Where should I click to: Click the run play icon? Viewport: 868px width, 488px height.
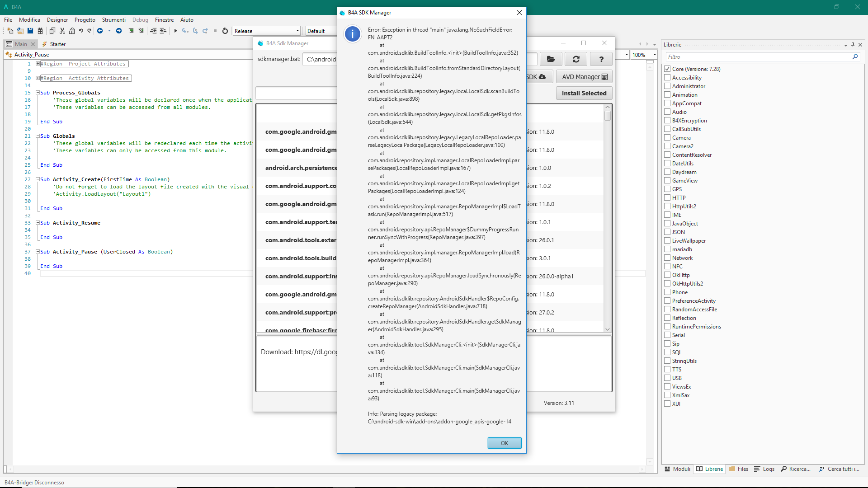pos(175,31)
